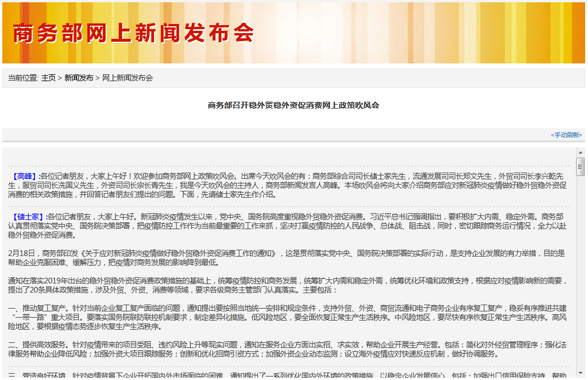Click the 商务部网上新闻发布会 banner title
Screen dimensions: 588x380
pos(133,34)
